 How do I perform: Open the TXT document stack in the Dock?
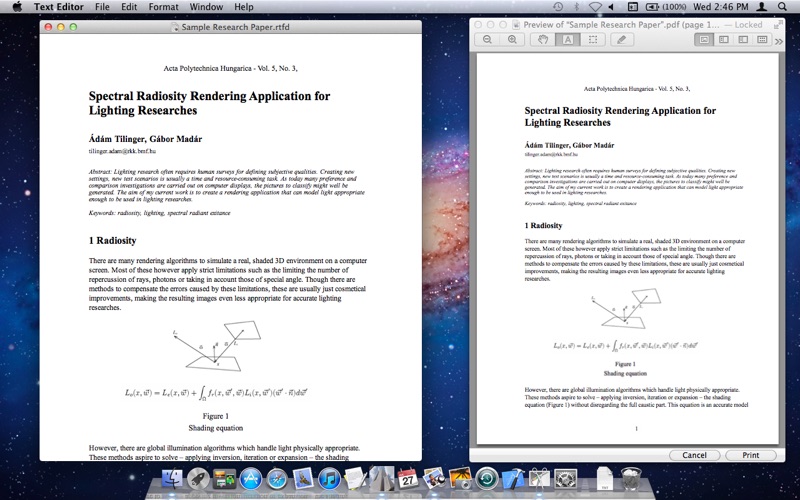605,479
